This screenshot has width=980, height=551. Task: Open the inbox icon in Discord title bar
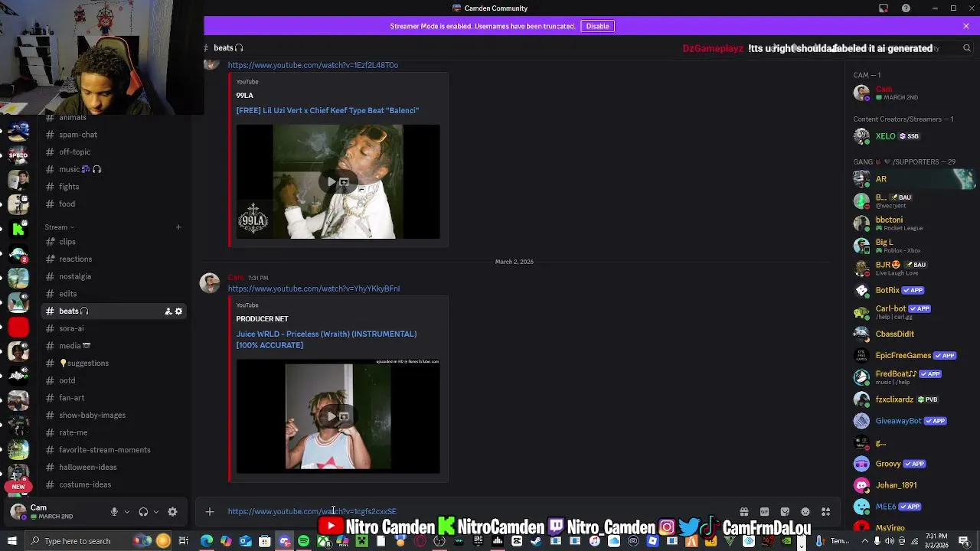[883, 8]
